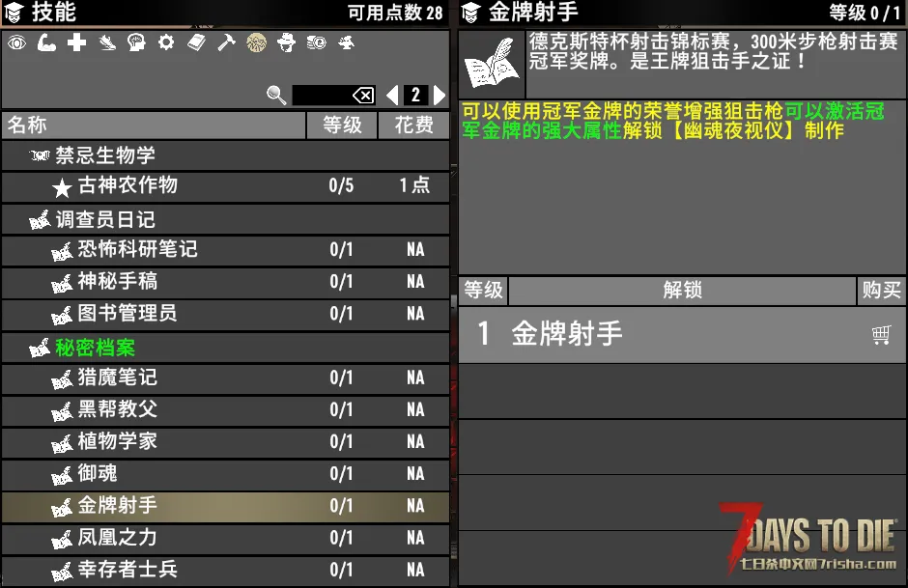Select the 猎魔笔记 skill entry
The width and height of the screenshot is (908, 588).
pos(225,378)
